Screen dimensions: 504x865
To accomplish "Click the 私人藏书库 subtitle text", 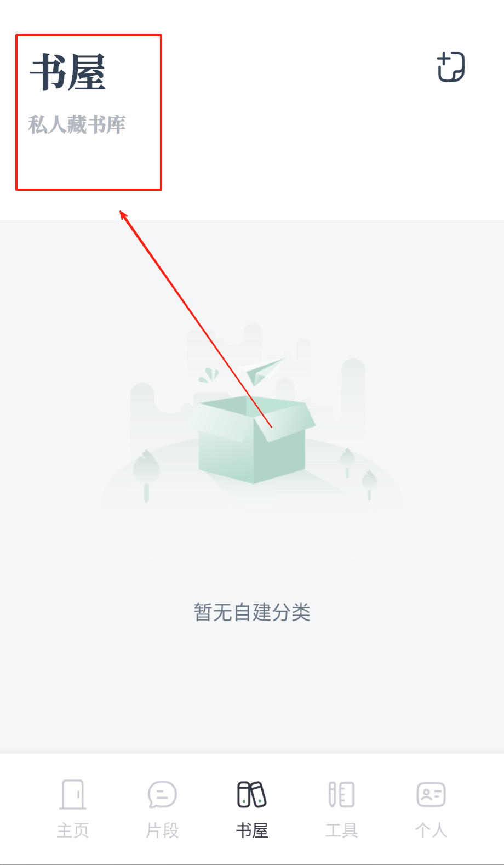I will pyautogui.click(x=77, y=124).
